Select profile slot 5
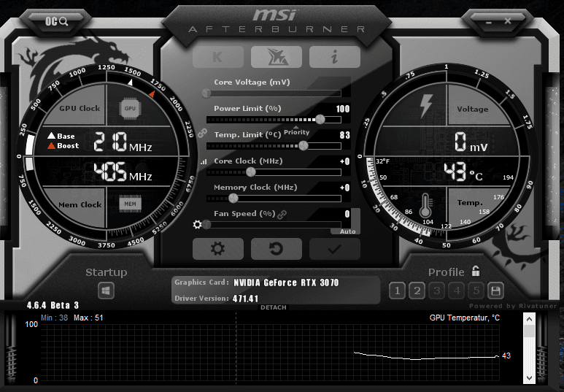564x392 pixels. tap(476, 291)
